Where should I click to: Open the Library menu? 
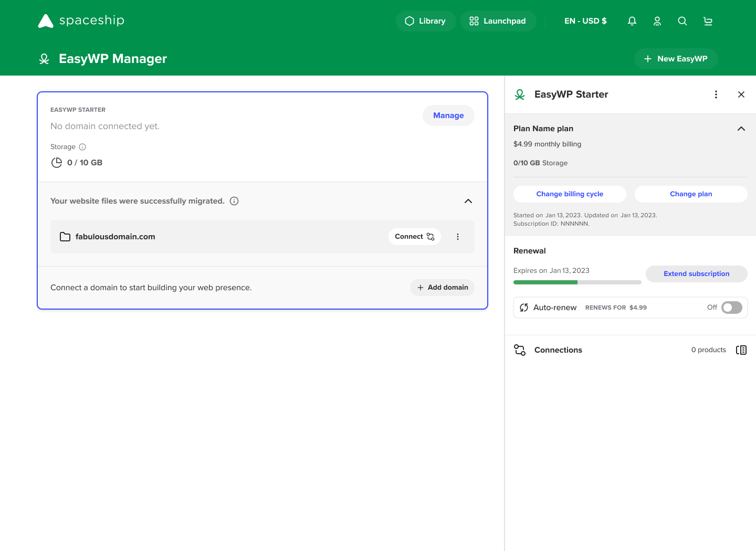coord(425,21)
